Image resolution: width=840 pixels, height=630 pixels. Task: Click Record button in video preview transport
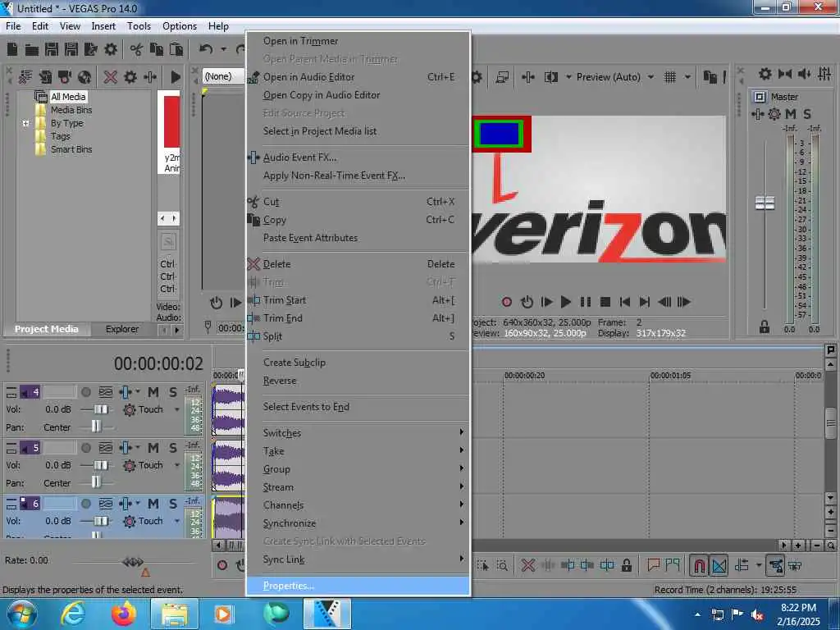[x=507, y=302]
